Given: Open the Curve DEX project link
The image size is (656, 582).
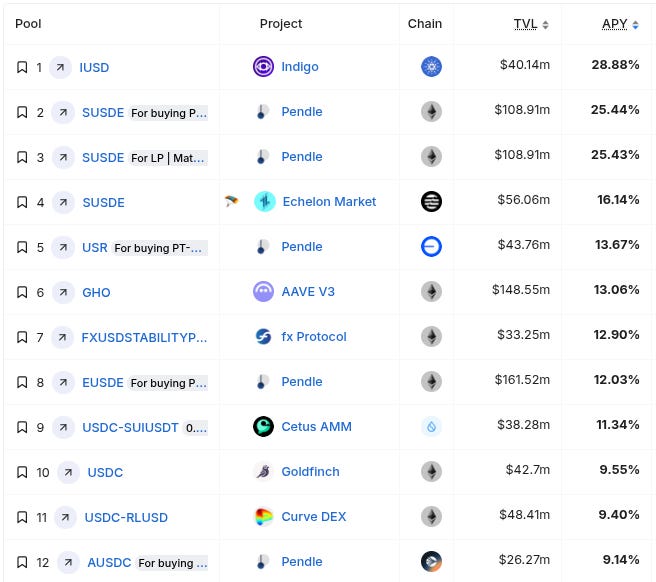Looking at the screenshot, I should [314, 517].
